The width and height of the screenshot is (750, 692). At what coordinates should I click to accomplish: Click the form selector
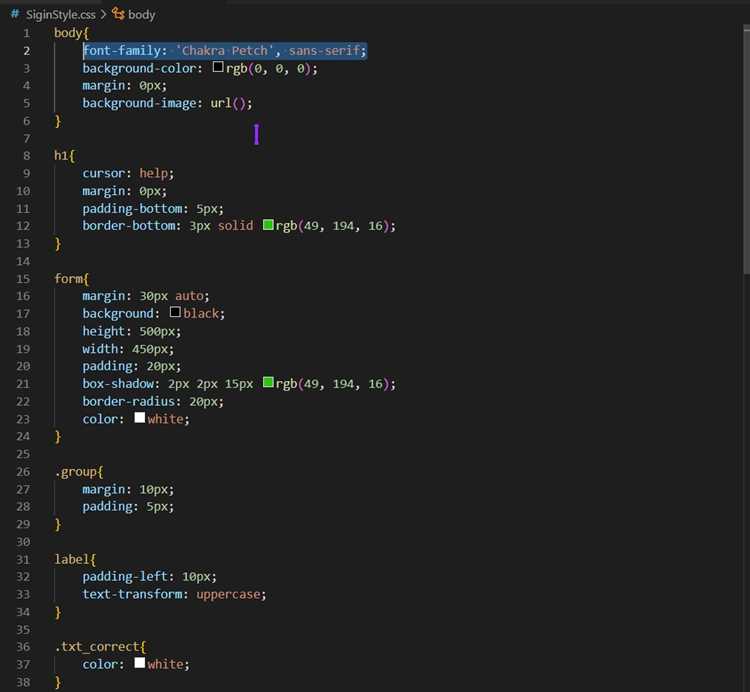click(x=68, y=279)
